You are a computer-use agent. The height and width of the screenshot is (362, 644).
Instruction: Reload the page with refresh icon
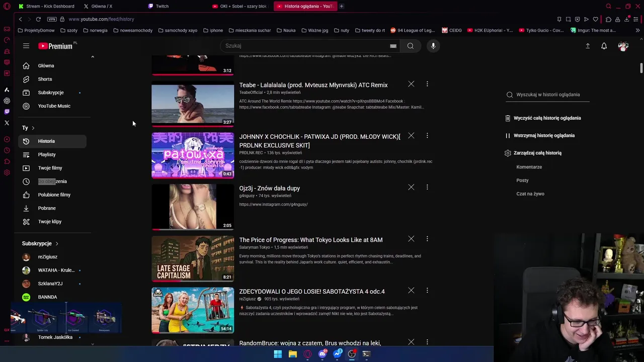(x=38, y=19)
